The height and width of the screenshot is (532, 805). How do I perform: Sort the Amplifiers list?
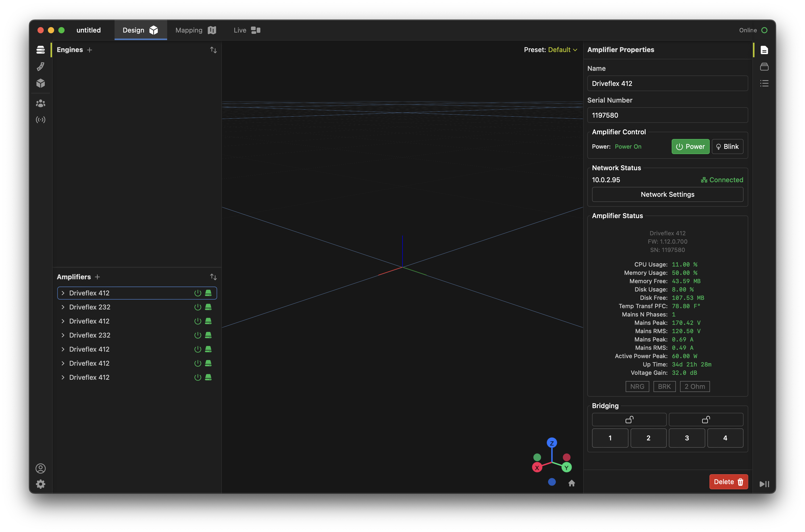coord(213,277)
